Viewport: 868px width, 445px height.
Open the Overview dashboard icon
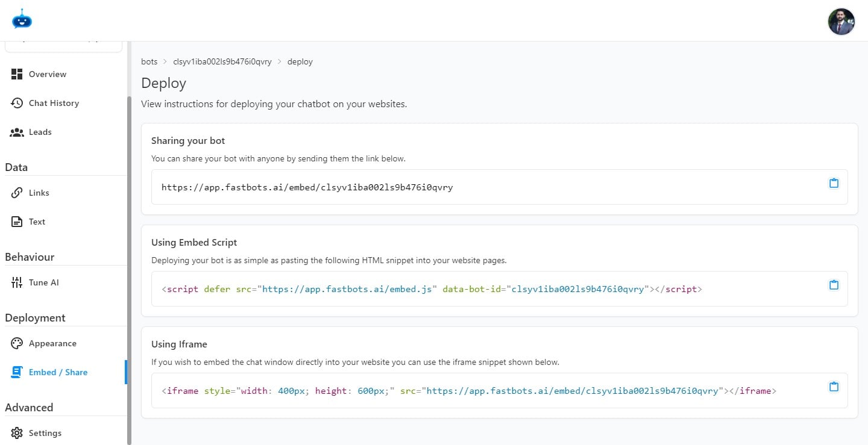point(17,73)
